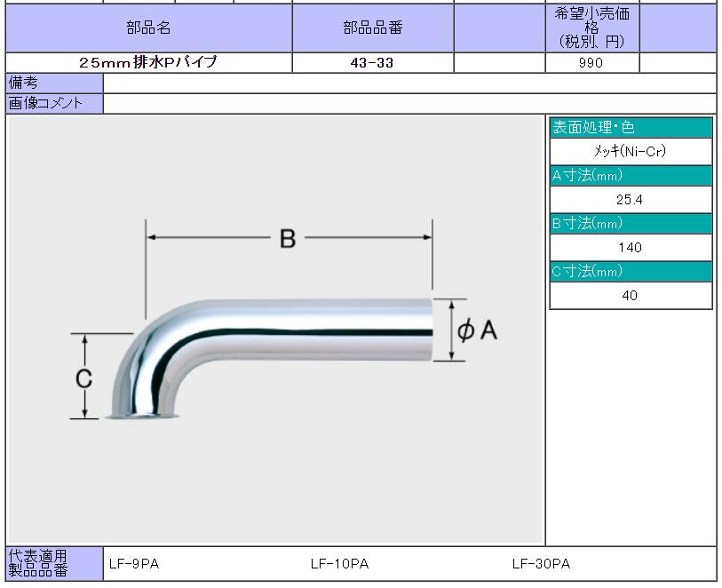This screenshot has width=722, height=588.
Task: Open applicable product LF-10PA
Action: (x=339, y=564)
